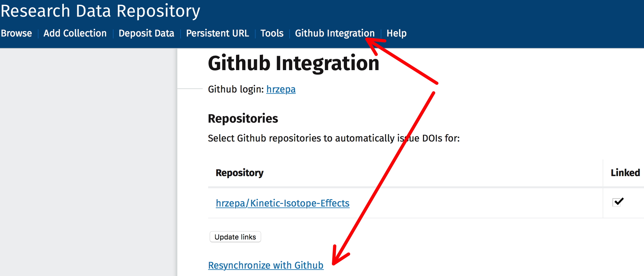Click the large Github Integration page heading

point(293,63)
